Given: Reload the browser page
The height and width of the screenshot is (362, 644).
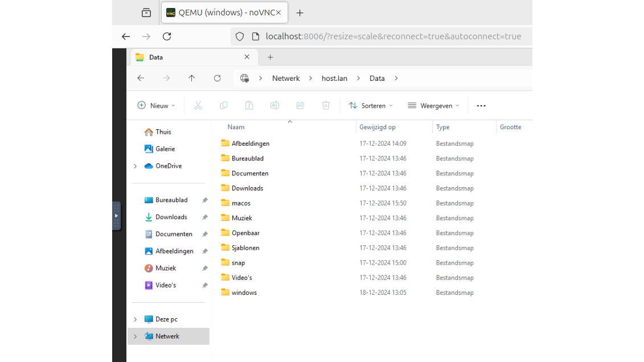Looking at the screenshot, I should pos(167,36).
